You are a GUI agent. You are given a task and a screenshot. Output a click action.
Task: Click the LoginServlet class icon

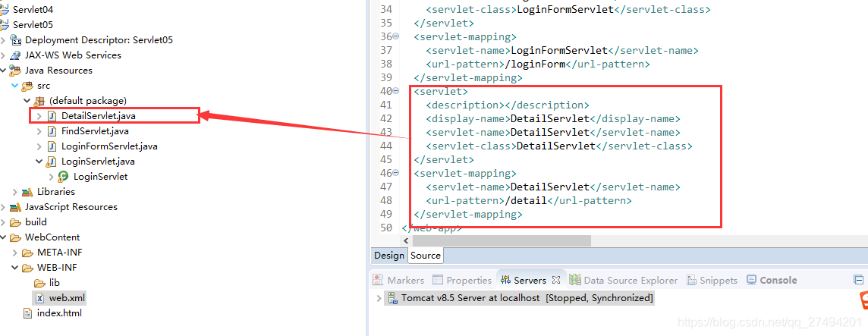coord(64,177)
